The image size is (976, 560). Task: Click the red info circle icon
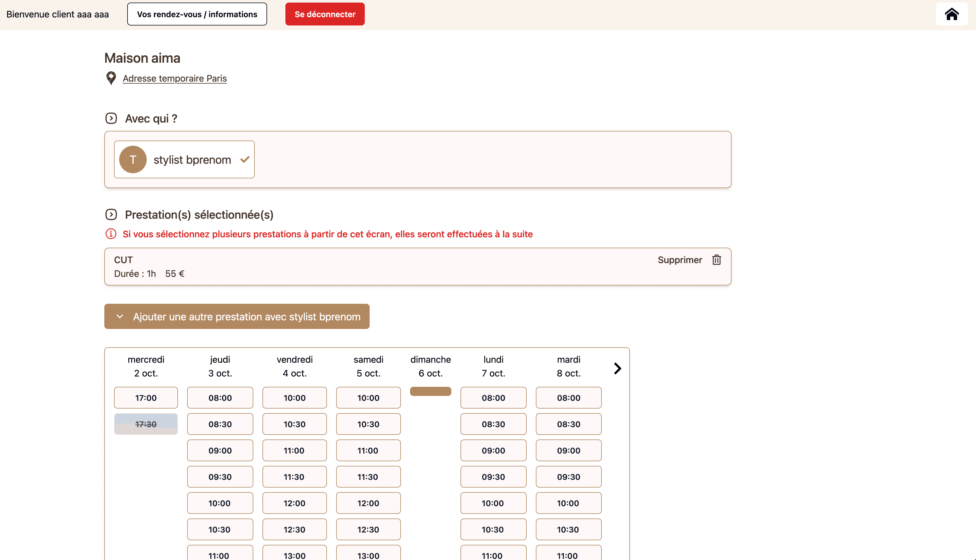[x=111, y=234]
